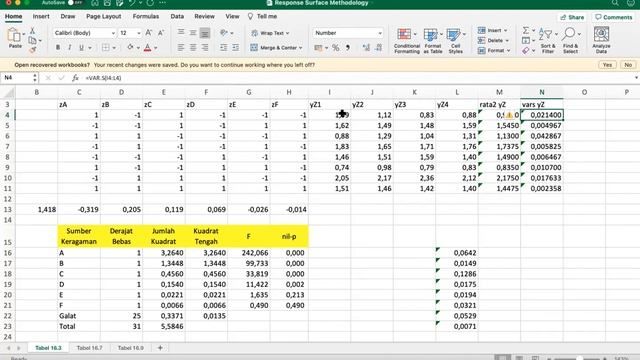This screenshot has height=360, width=640.
Task: Decrease decimal places
Action: click(x=378, y=48)
